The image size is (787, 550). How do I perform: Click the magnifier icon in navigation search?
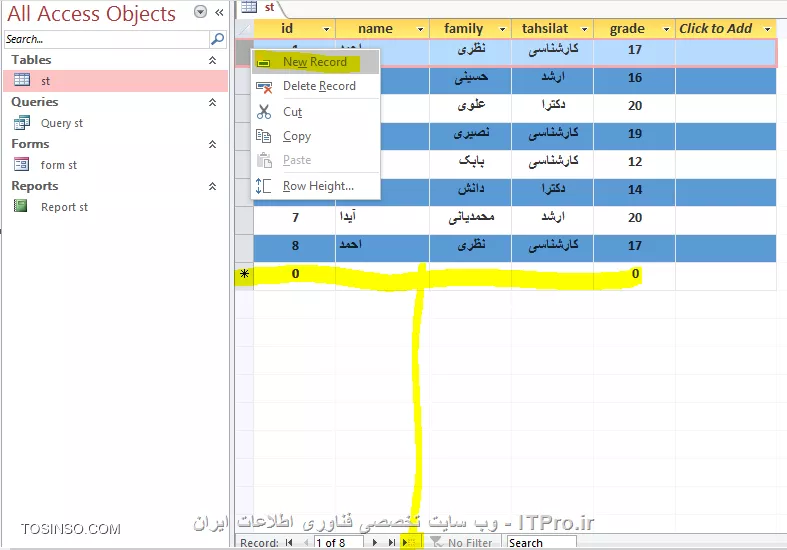pyautogui.click(x=218, y=39)
